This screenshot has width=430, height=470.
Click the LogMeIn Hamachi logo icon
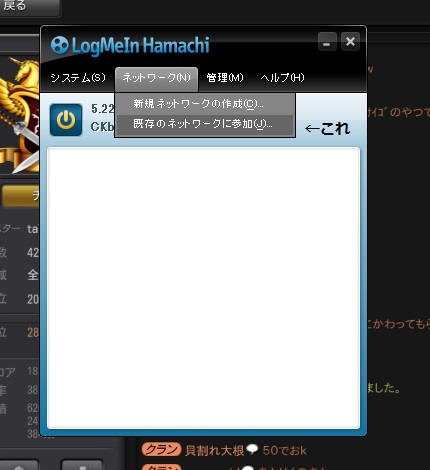click(60, 45)
